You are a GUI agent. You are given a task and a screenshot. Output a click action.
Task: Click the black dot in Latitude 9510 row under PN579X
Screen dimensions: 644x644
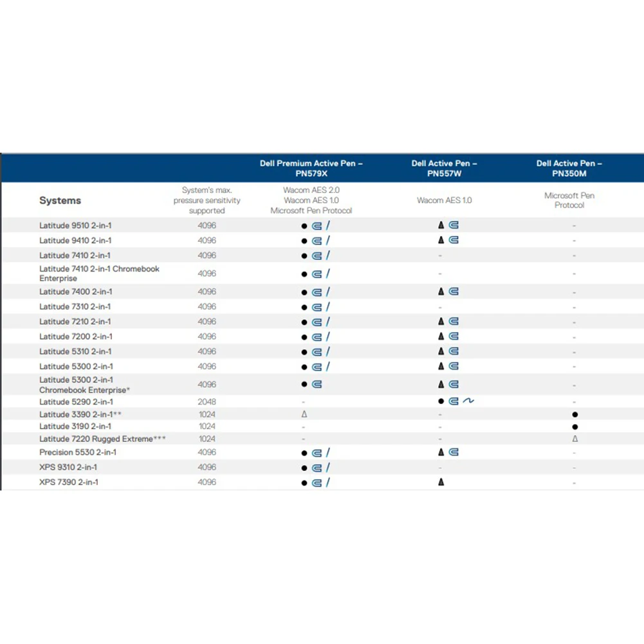[304, 226]
